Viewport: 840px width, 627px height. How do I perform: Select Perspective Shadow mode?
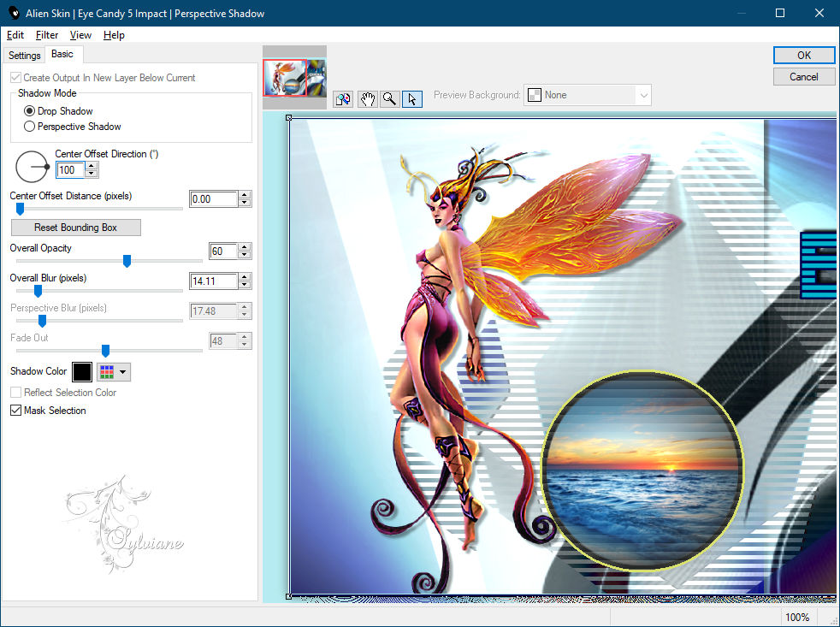point(29,127)
